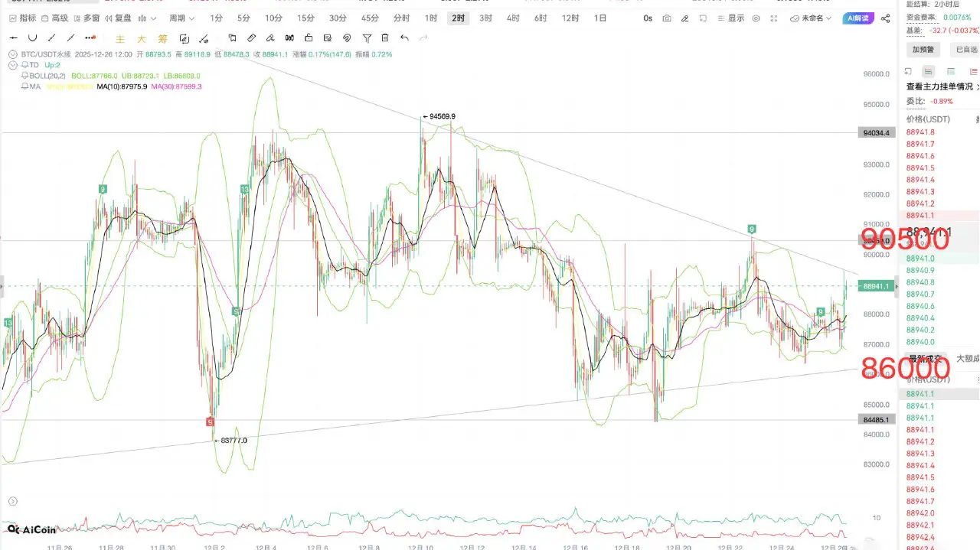Delete drawings with the trash icon

(385, 37)
